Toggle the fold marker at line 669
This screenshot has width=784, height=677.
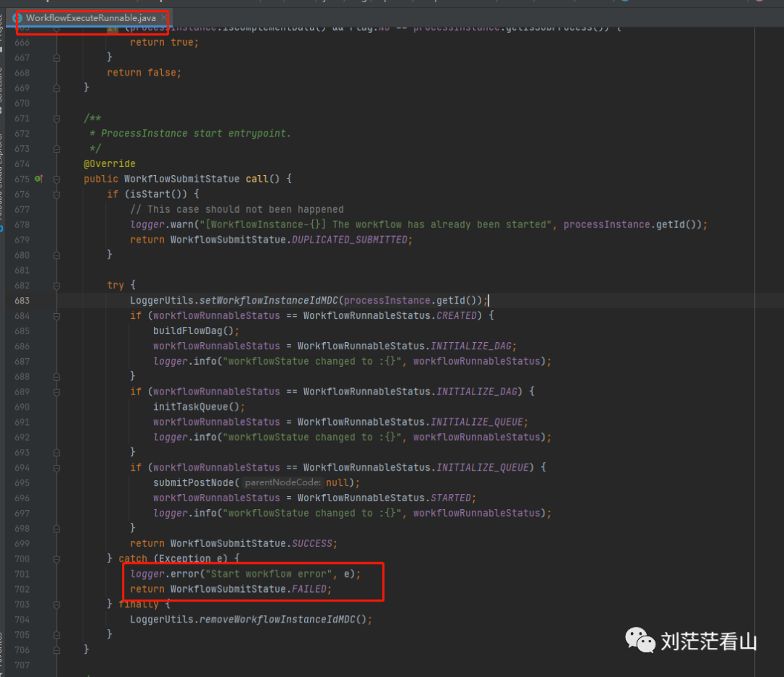point(57,89)
